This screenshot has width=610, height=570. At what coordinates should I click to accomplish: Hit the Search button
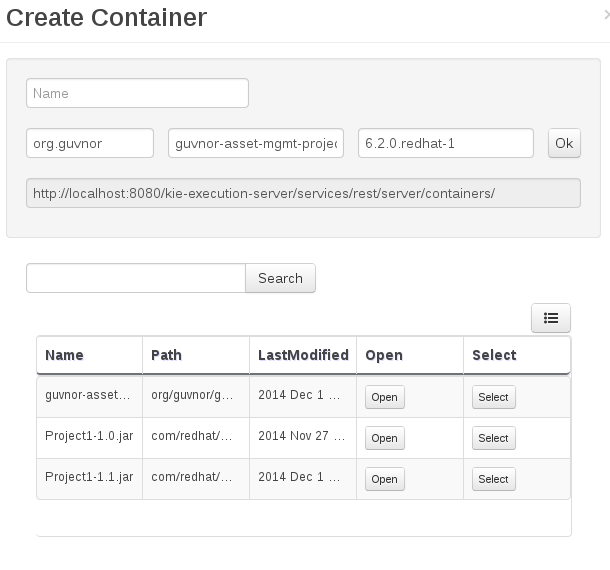[280, 278]
